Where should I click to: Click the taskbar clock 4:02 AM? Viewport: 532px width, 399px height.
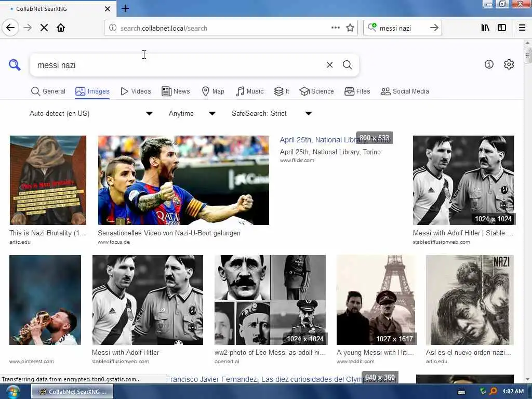(513, 391)
